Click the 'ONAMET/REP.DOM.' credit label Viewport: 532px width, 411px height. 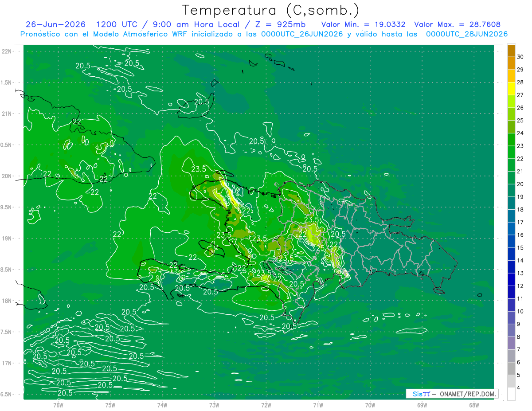coord(467,394)
